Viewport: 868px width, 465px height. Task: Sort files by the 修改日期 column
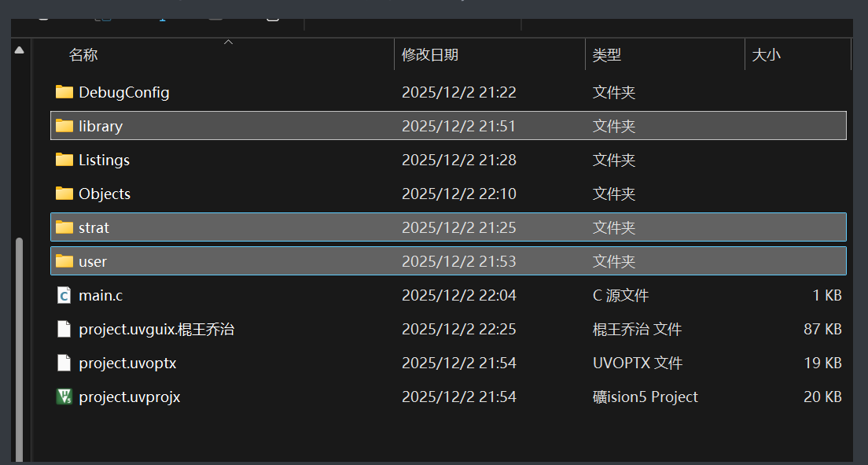431,54
